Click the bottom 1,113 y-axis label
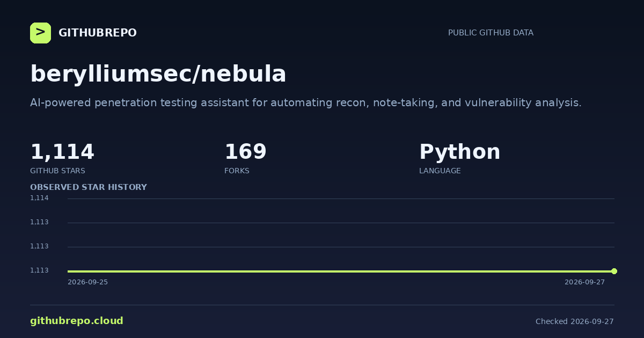 (x=39, y=270)
